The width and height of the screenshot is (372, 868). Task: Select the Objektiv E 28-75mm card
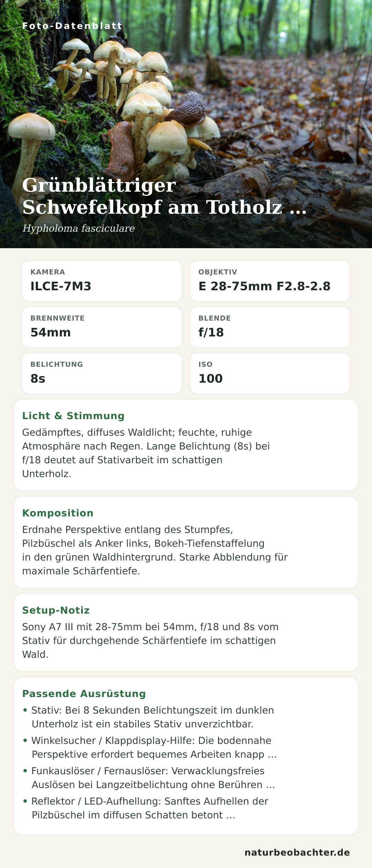pyautogui.click(x=270, y=281)
